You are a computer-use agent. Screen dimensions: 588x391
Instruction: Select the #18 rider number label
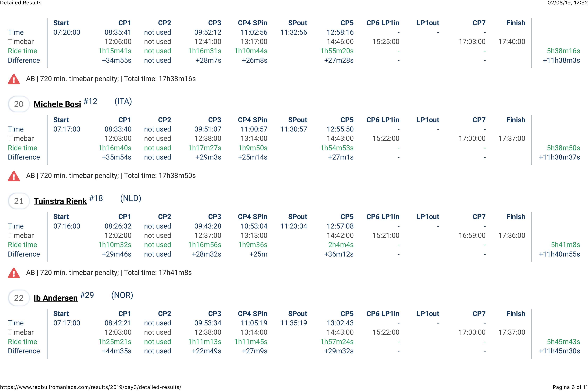coord(96,198)
